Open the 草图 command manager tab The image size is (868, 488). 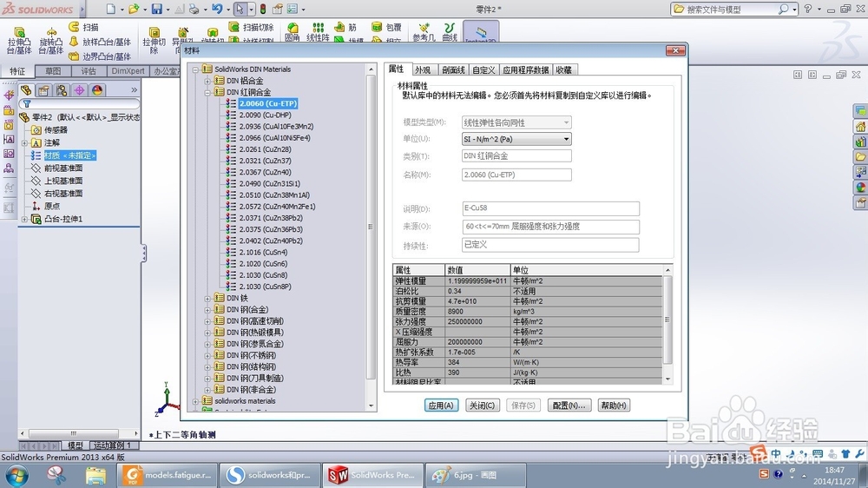click(x=53, y=71)
